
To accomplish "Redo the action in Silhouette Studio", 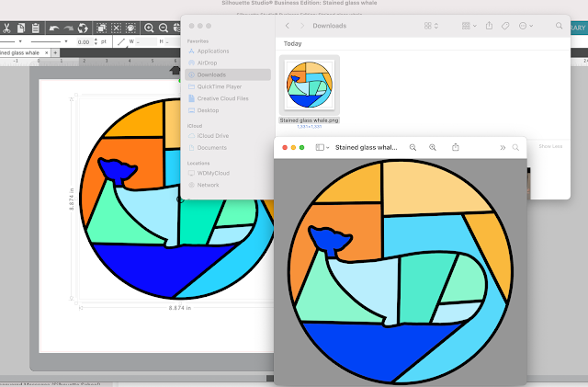I will click(x=68, y=28).
